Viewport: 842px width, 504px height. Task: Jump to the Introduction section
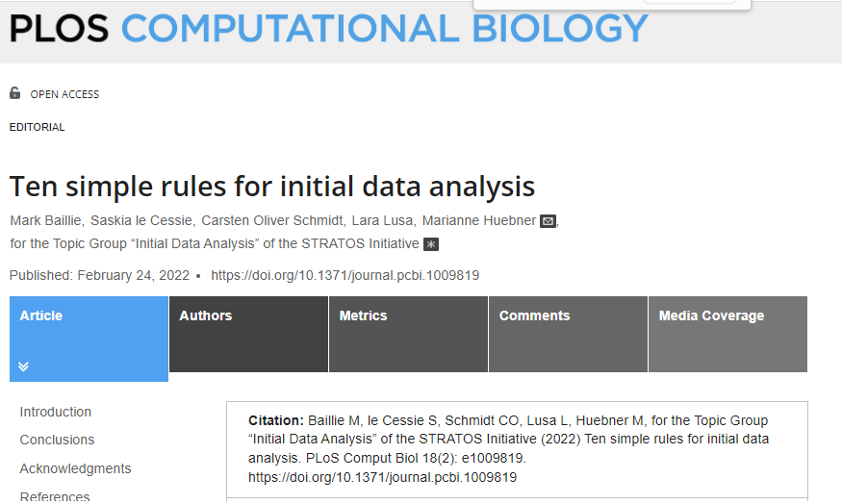[56, 412]
